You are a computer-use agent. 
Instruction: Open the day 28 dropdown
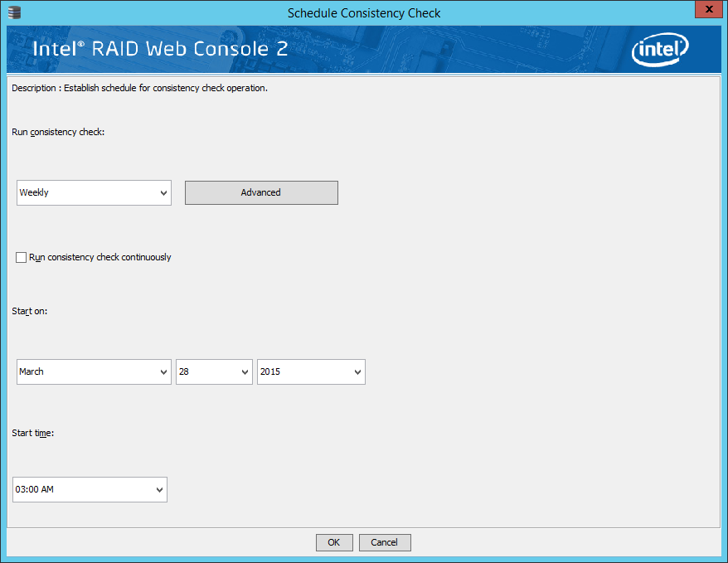[214, 371]
